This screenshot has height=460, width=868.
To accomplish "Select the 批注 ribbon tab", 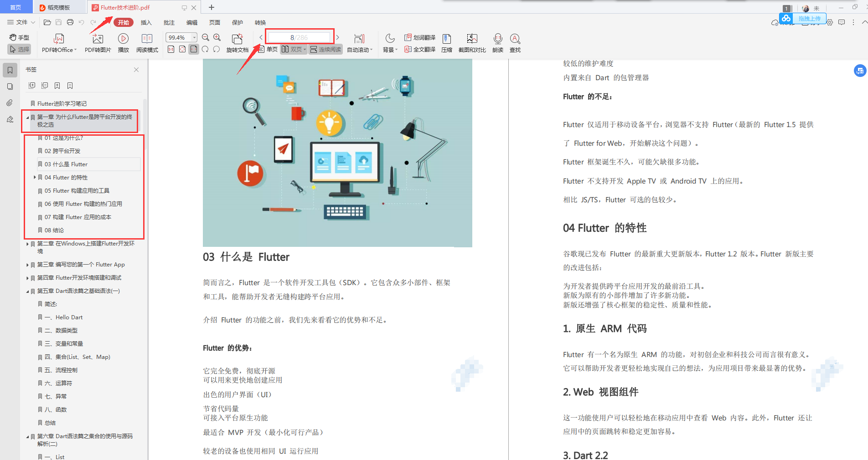I will pyautogui.click(x=169, y=22).
